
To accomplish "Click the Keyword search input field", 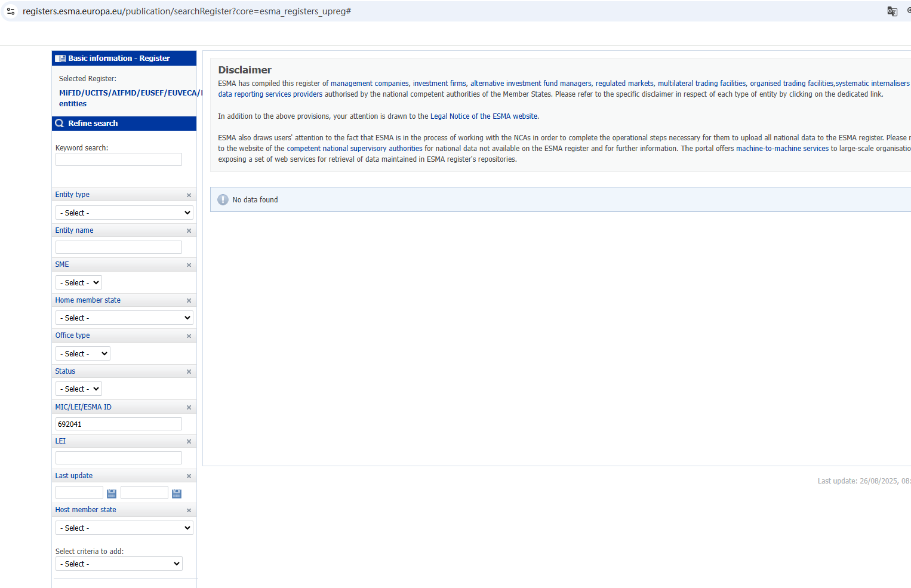I will [118, 159].
